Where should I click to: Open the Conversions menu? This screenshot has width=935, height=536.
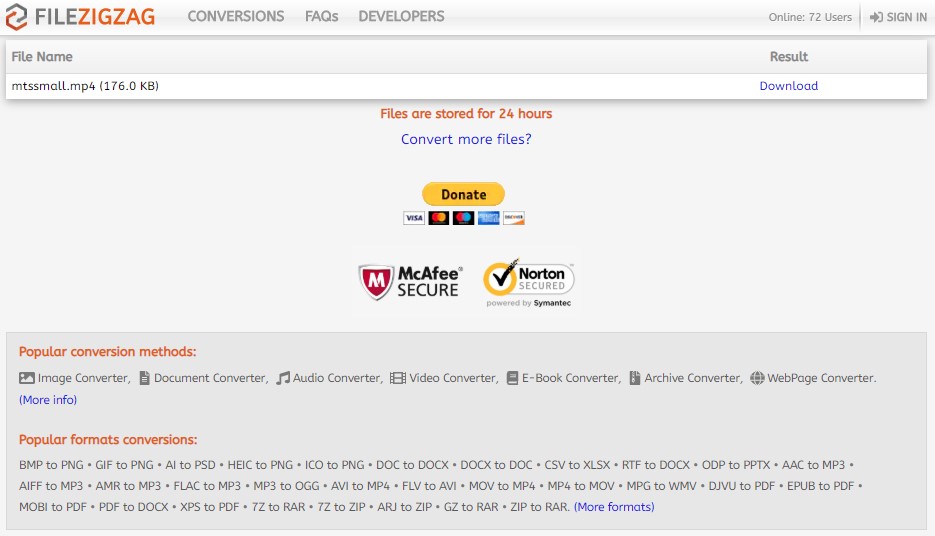pyautogui.click(x=236, y=16)
